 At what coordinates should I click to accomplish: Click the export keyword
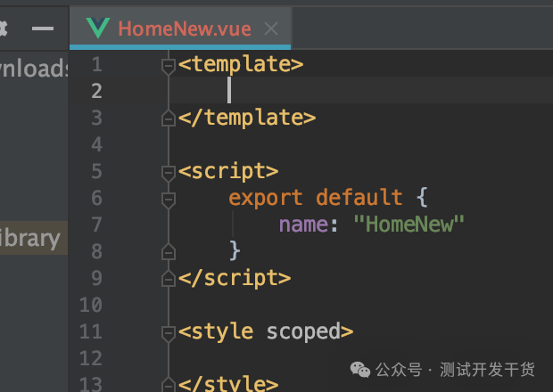coord(266,199)
